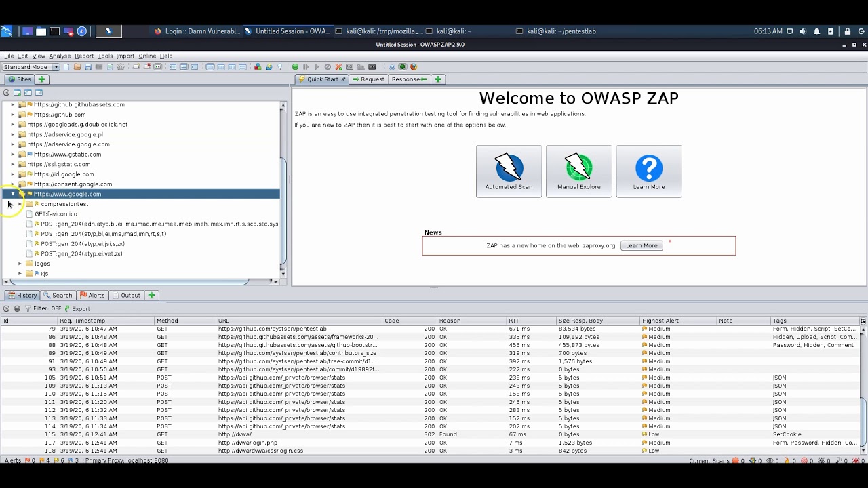Click Learn More button in News box

(642, 245)
